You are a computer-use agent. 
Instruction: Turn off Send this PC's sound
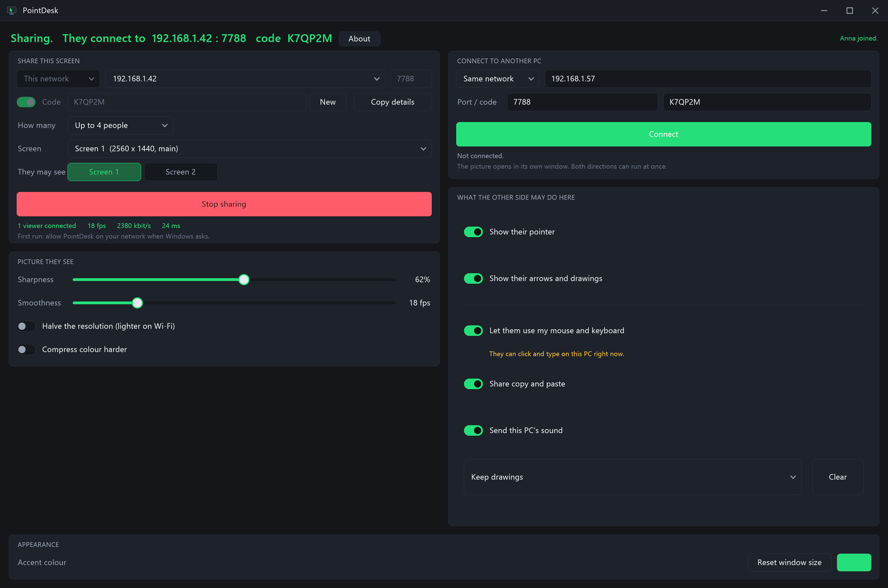473,430
